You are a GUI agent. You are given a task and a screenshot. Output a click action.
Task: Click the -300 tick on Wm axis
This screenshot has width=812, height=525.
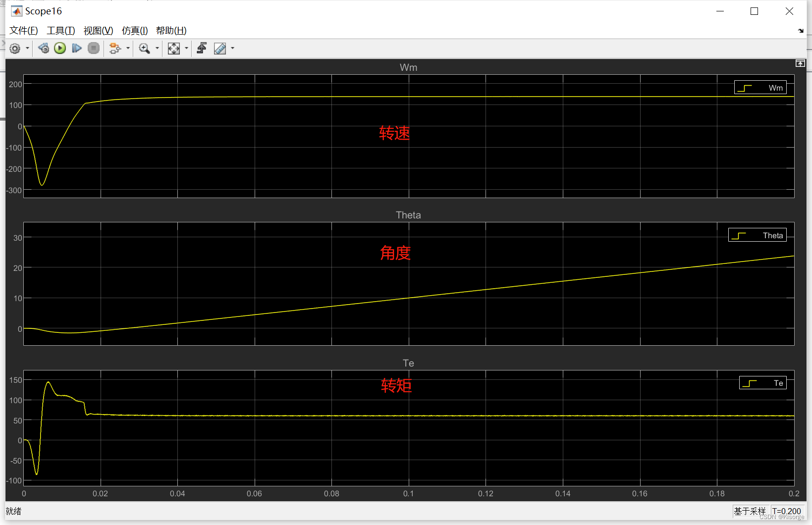(14, 190)
